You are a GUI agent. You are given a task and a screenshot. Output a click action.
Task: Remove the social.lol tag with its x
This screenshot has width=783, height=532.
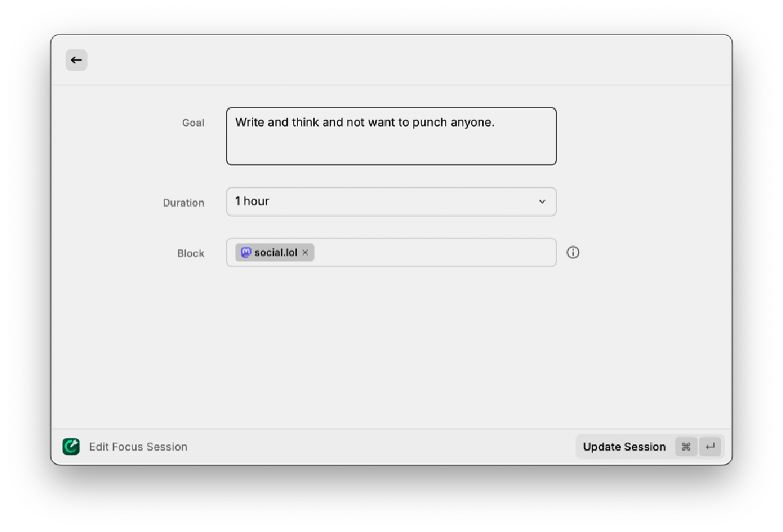coord(305,252)
